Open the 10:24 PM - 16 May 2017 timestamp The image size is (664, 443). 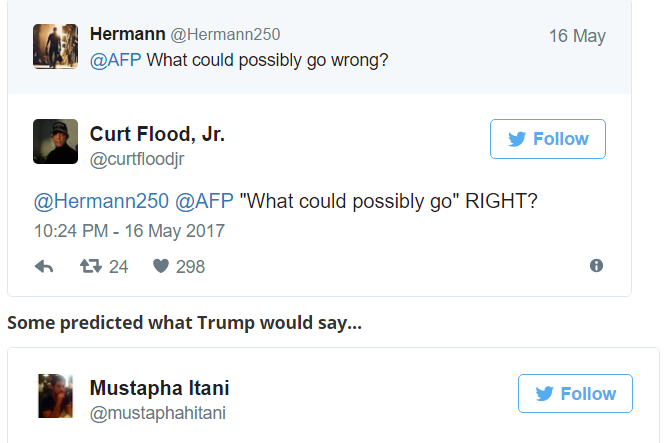pos(129,231)
